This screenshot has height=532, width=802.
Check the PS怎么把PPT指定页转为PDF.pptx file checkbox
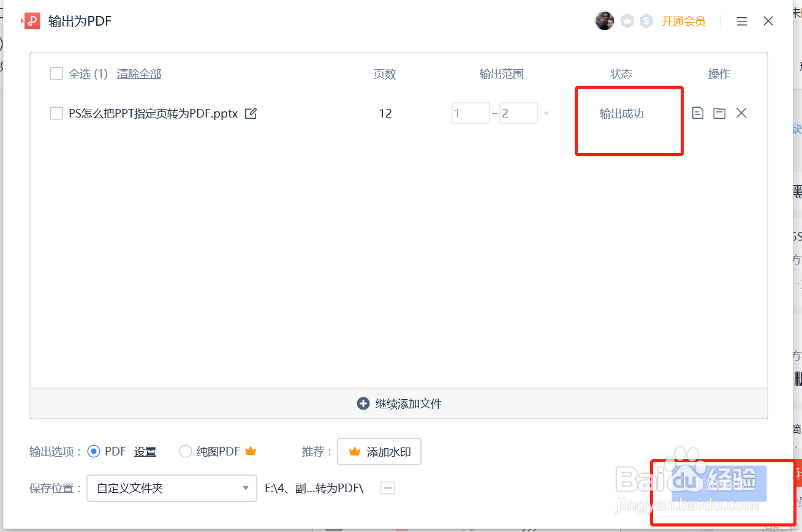tap(56, 113)
